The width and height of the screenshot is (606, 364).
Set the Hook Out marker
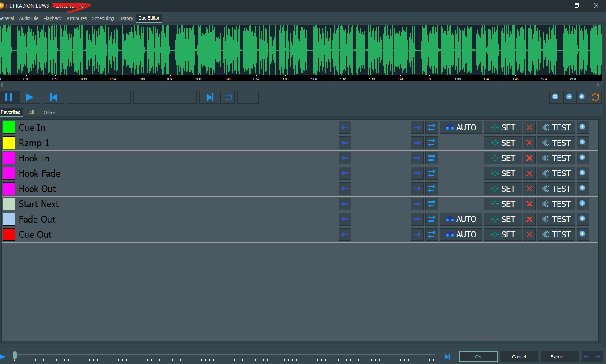point(503,189)
